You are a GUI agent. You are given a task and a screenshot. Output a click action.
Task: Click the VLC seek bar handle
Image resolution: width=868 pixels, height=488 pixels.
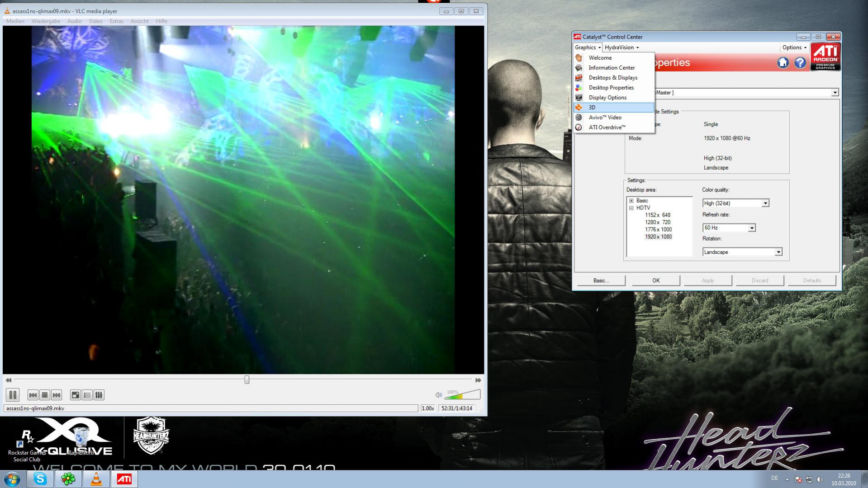click(x=247, y=380)
